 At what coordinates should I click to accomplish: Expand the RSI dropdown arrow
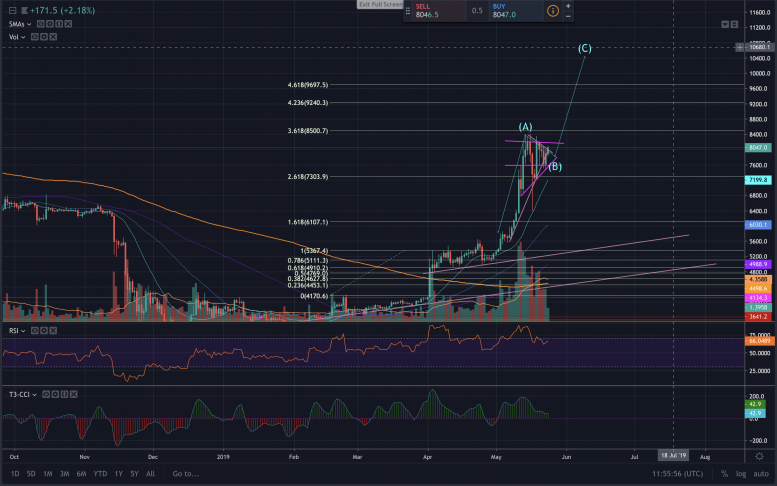(x=23, y=331)
